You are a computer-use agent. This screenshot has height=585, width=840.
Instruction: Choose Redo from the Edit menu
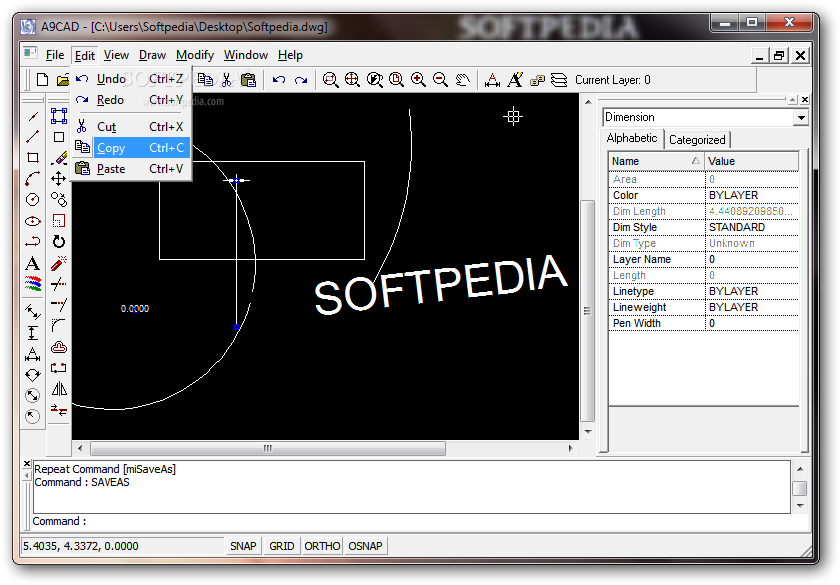click(x=131, y=100)
